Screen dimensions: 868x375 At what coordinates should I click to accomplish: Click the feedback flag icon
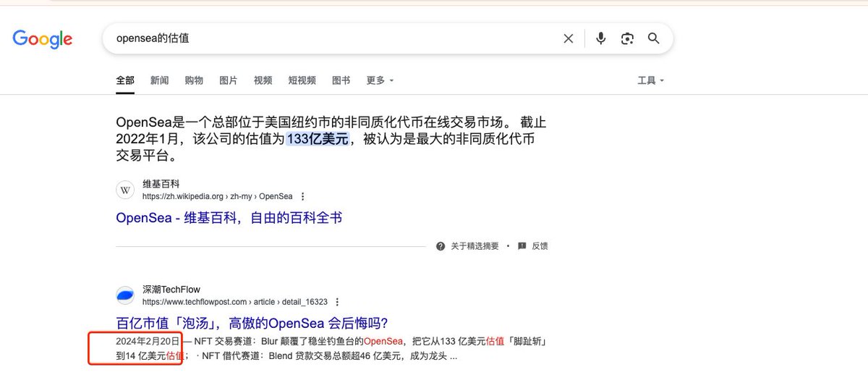point(522,246)
